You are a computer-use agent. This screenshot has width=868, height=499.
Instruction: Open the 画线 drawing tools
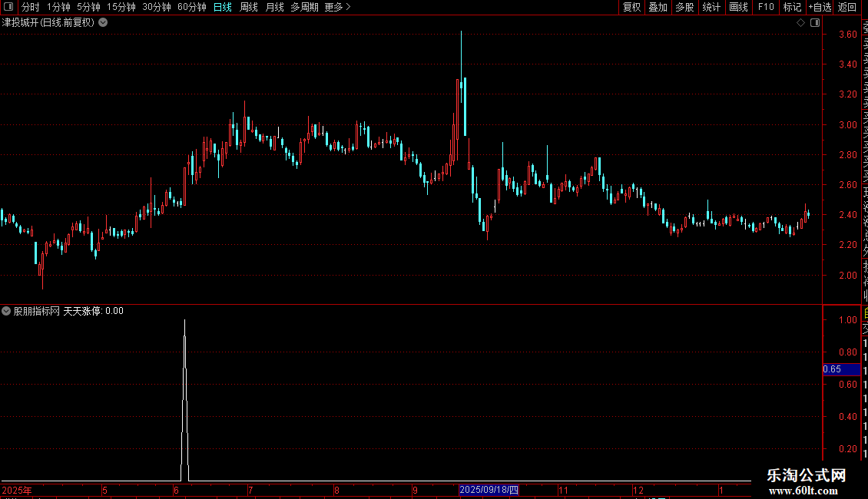click(x=738, y=7)
